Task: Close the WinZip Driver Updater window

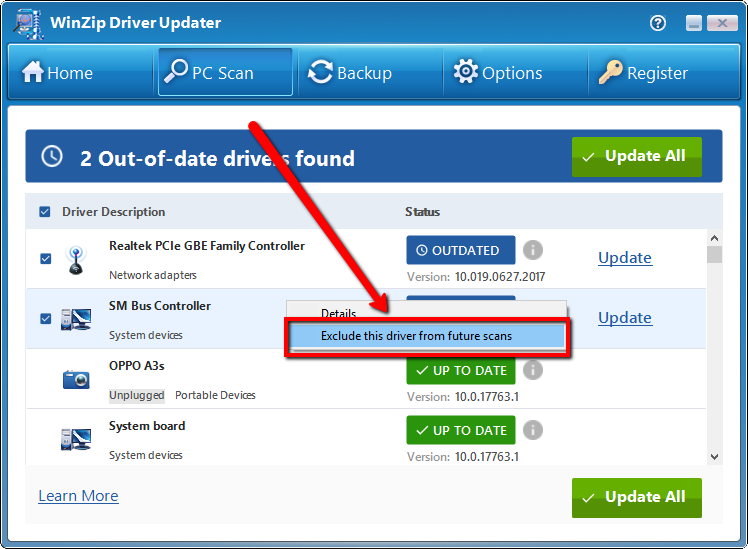Action: click(x=722, y=22)
